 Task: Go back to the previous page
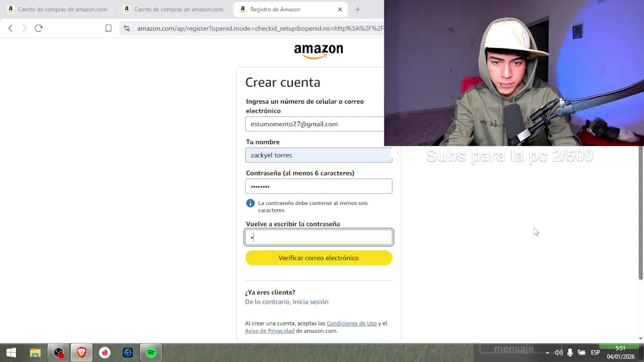11,29
